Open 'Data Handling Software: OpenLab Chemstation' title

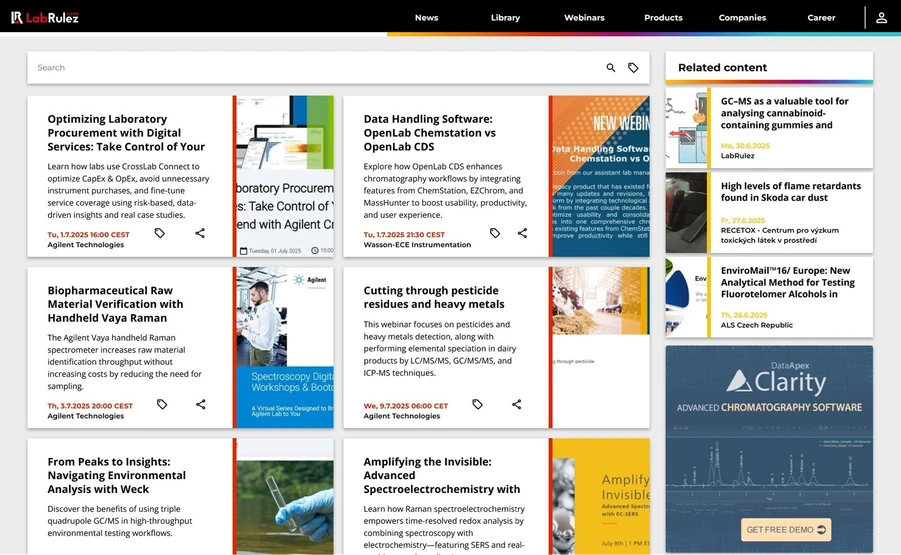(429, 133)
